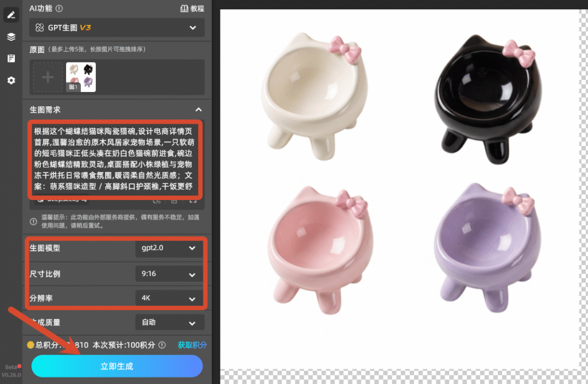Select the pencil edit icon in sidebar

pos(11,15)
